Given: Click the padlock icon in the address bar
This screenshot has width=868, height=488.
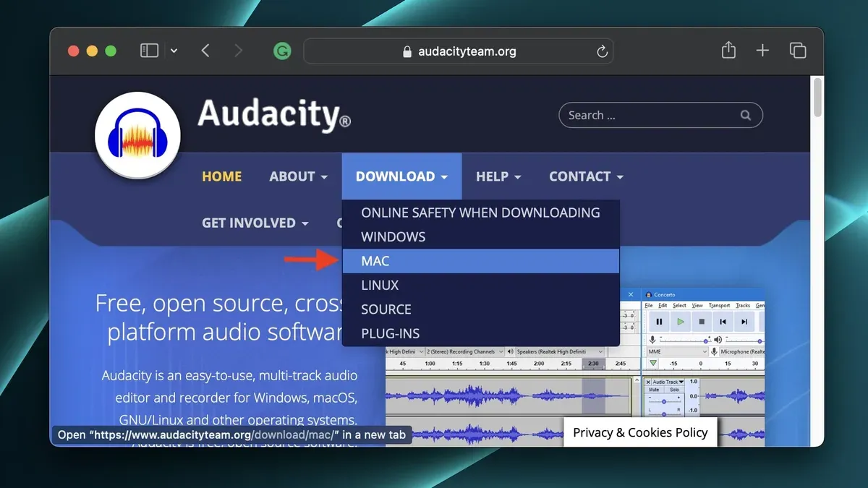Looking at the screenshot, I should [x=407, y=52].
